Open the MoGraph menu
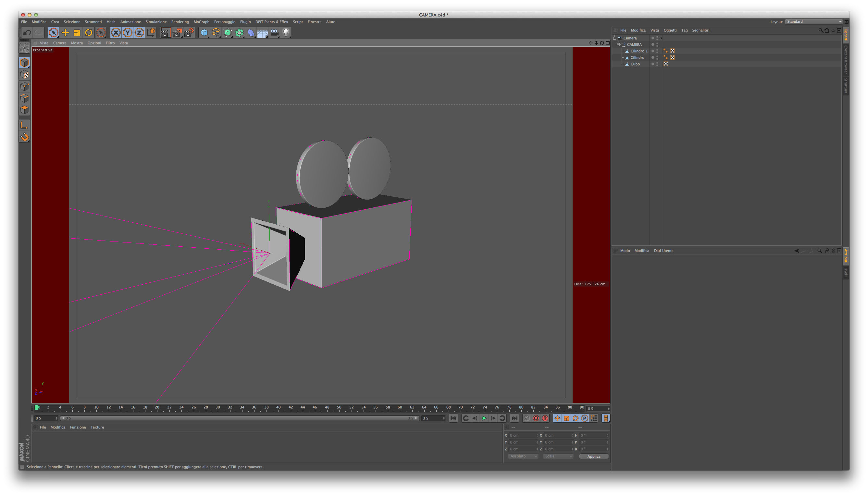The width and height of the screenshot is (868, 496). [201, 22]
